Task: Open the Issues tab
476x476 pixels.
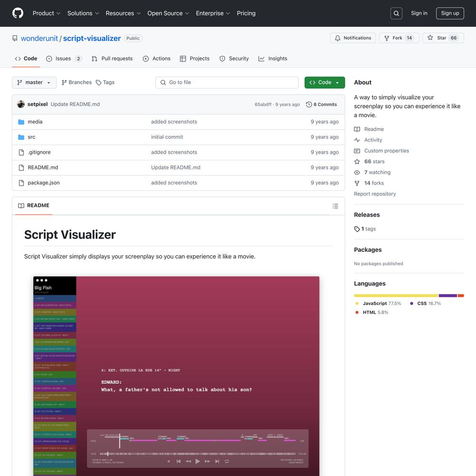Action: tap(64, 59)
